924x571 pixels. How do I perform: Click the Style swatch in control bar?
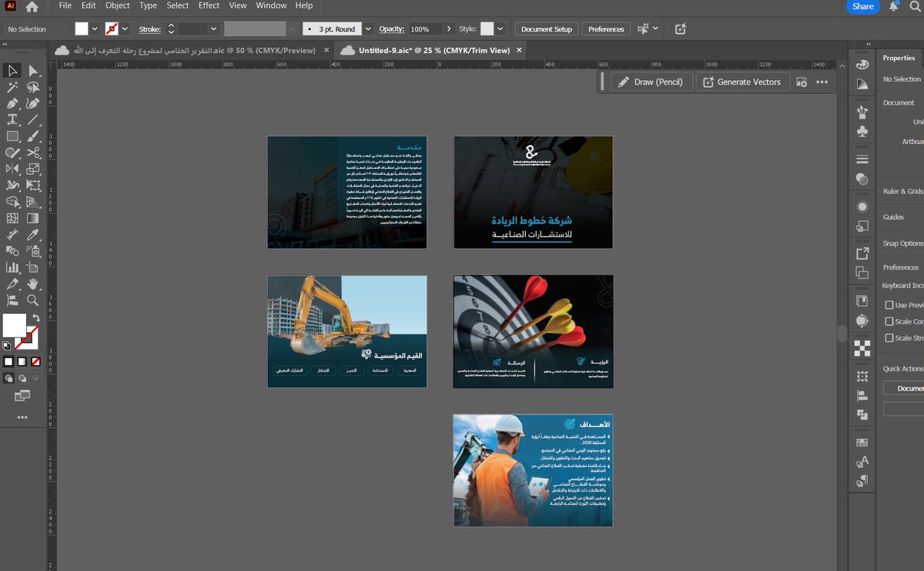tap(487, 29)
